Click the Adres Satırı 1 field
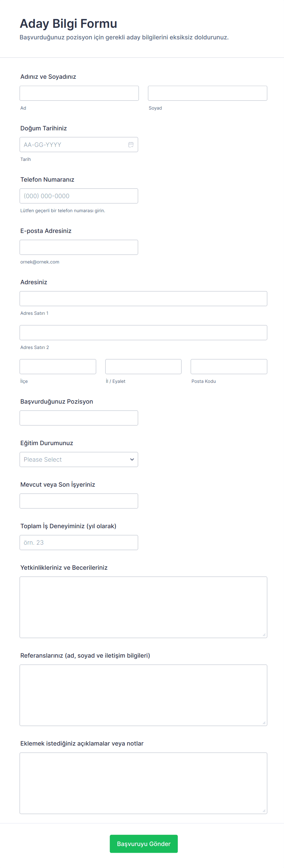This screenshot has width=284, height=868. 143,299
